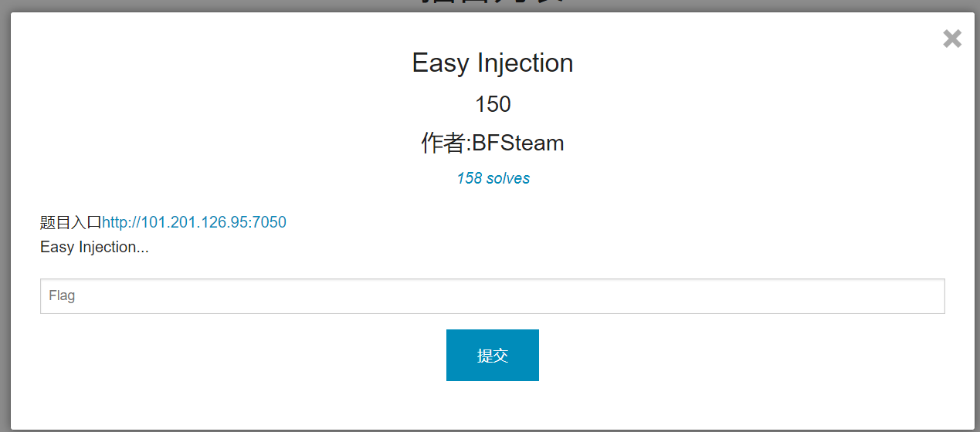Screen dimensions: 980x432
Task: Click the 158 solves link
Action: (x=493, y=178)
